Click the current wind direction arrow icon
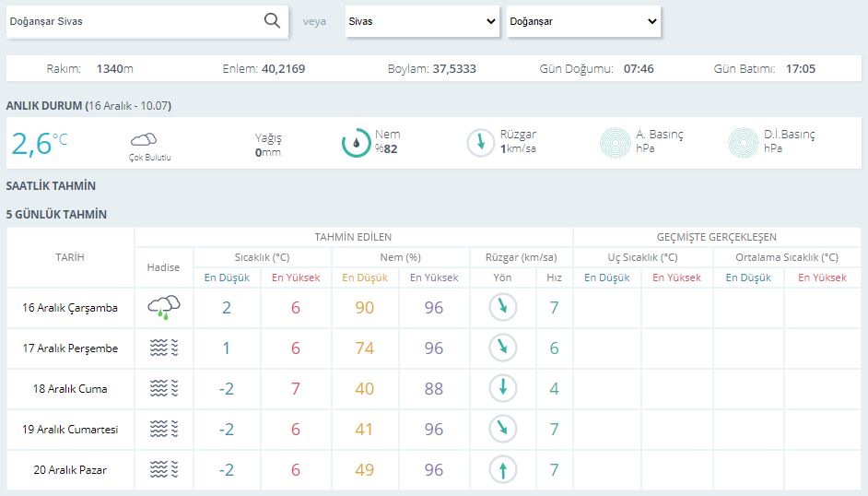Viewport: 868px width, 496px height. coord(481,142)
